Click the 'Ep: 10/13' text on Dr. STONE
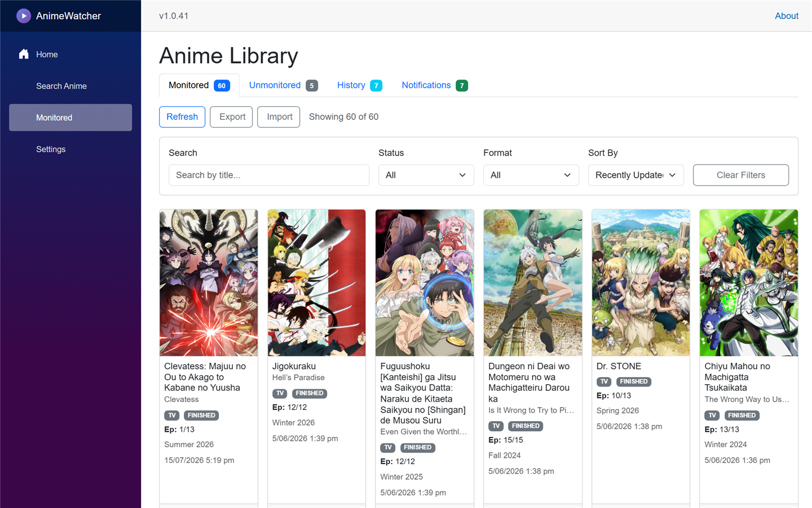The image size is (812, 508). coord(614,396)
